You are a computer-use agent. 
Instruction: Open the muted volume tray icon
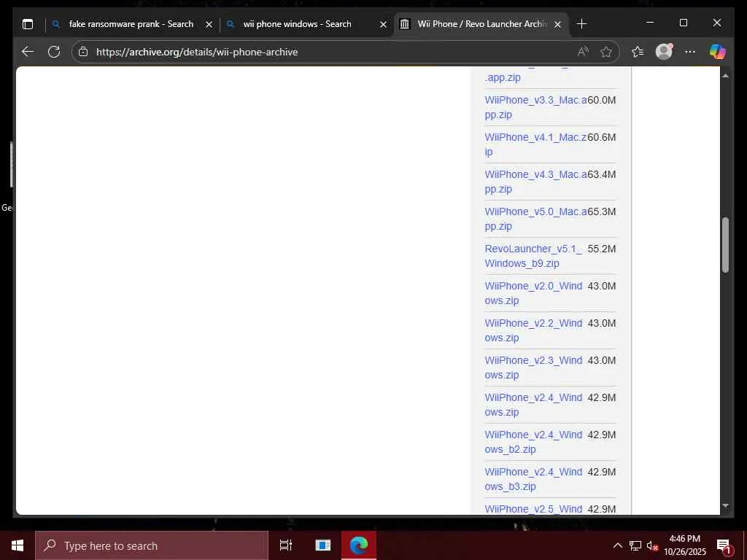click(652, 545)
